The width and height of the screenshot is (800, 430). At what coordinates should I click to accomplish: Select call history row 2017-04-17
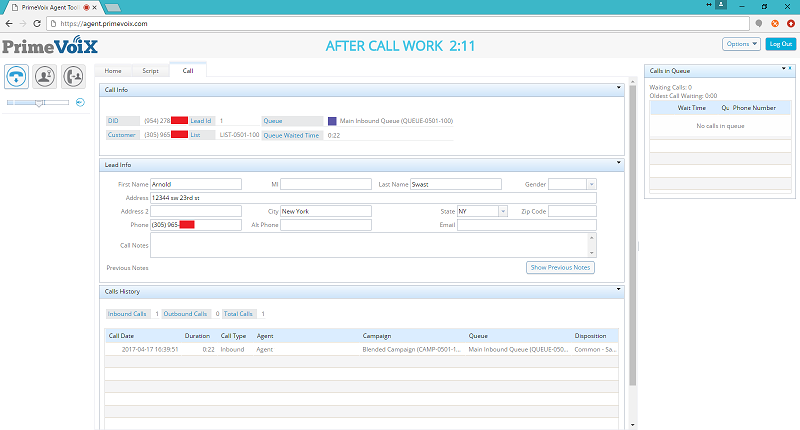361,349
